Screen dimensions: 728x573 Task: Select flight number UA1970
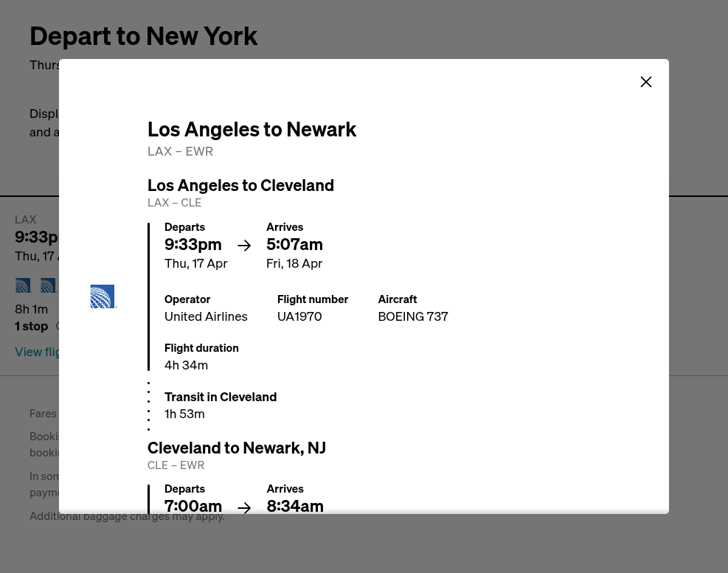tap(299, 316)
